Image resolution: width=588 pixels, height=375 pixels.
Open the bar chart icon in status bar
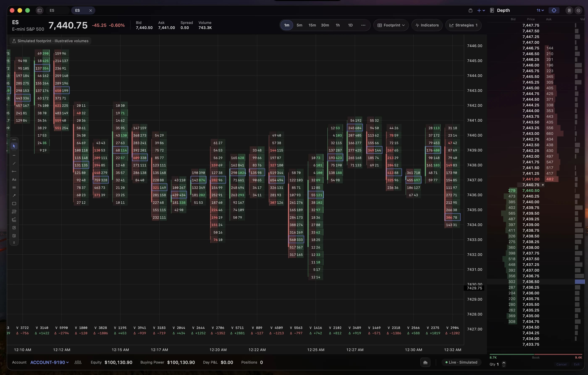pos(425,362)
